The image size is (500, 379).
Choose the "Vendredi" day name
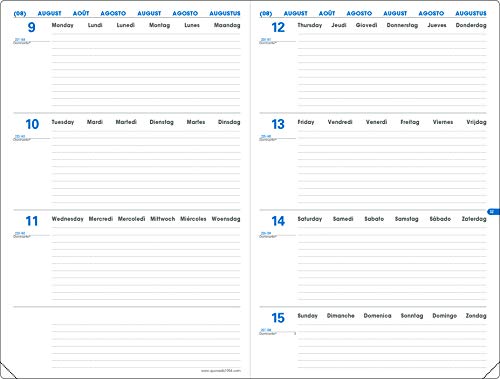[340, 122]
